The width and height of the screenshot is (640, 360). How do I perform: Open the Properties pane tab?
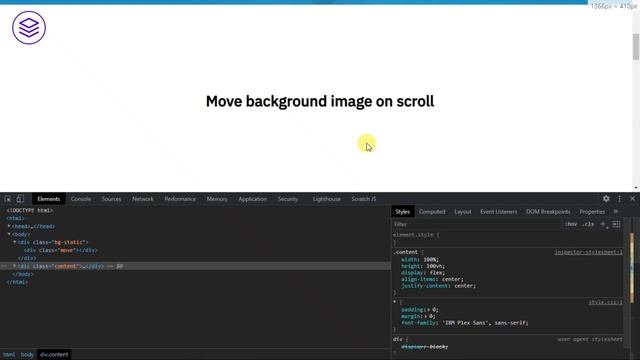(592, 211)
